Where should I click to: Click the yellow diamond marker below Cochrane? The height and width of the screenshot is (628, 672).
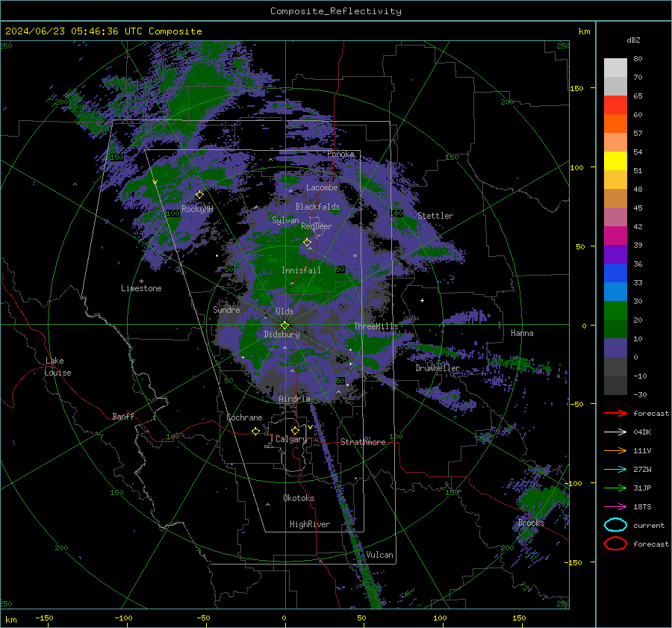point(256,432)
